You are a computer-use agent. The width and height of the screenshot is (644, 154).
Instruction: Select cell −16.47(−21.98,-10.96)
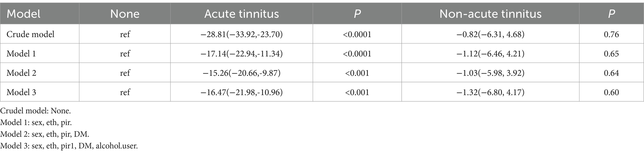click(x=241, y=92)
